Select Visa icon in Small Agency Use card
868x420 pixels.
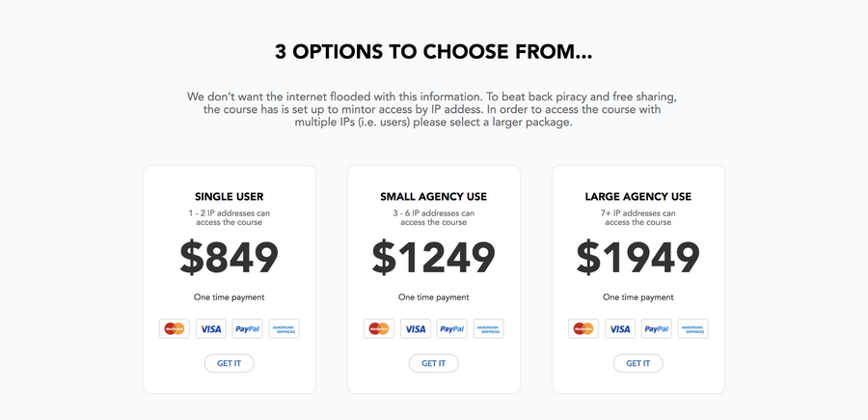pyautogui.click(x=415, y=328)
